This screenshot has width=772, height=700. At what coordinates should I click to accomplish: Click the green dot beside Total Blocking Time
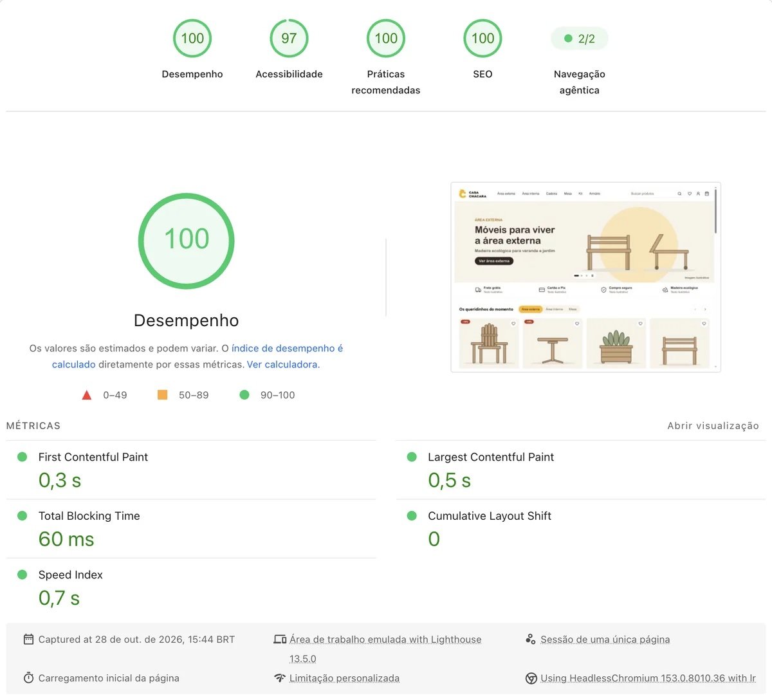tap(23, 516)
